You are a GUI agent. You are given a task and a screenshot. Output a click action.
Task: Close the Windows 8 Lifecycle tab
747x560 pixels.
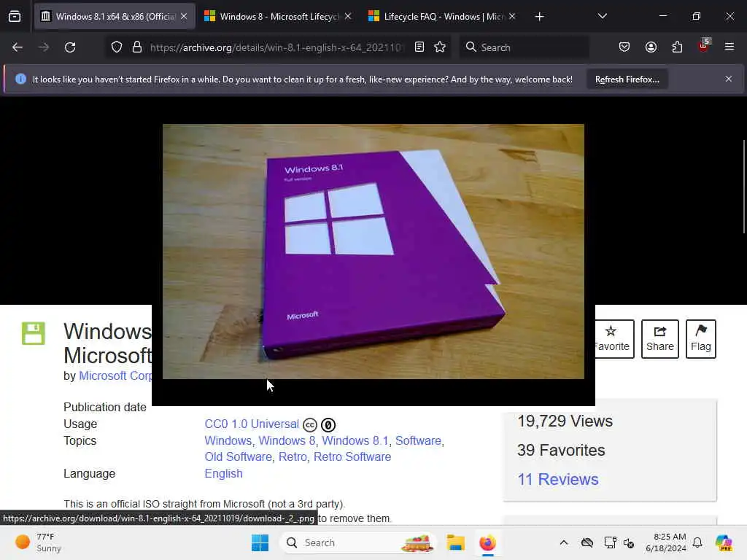coord(348,16)
